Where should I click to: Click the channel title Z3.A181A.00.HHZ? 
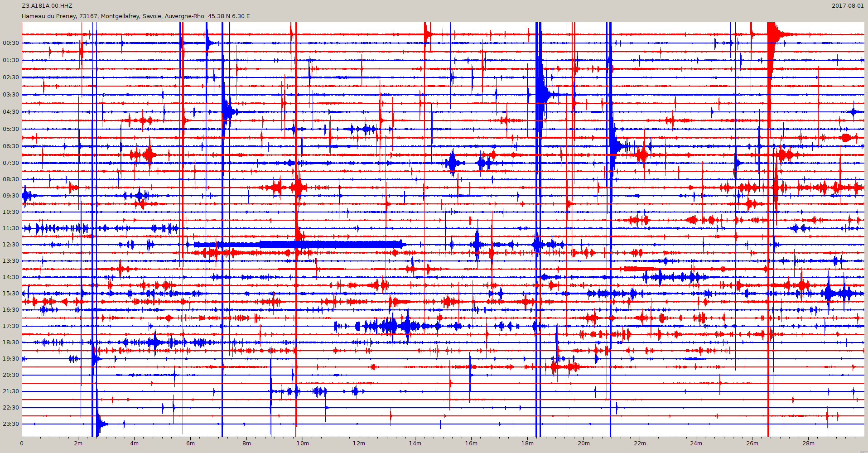click(47, 6)
